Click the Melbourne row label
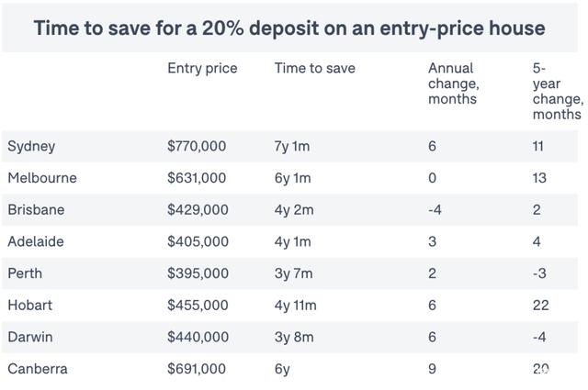This screenshot has height=390, width=588. [x=42, y=178]
